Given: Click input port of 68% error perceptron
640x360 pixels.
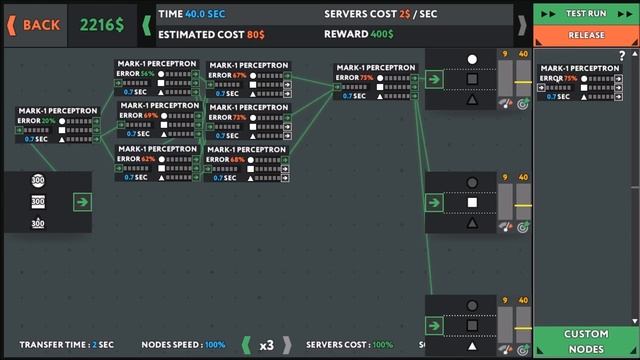Looking at the screenshot, I should (x=208, y=169).
